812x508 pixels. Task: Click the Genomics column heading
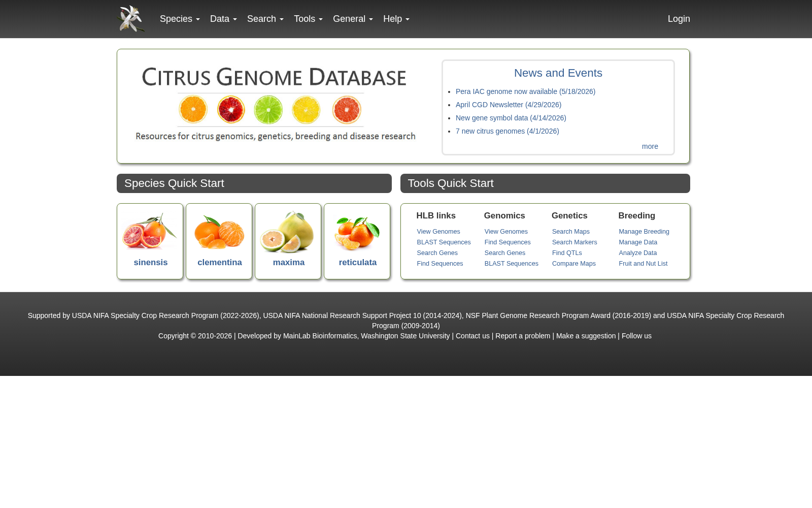(504, 216)
